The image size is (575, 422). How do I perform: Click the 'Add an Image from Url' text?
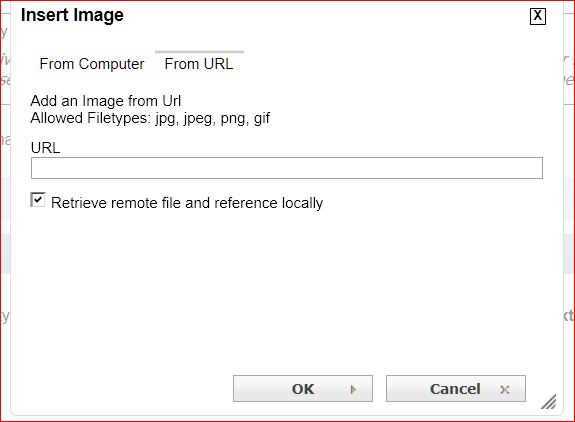[106, 101]
